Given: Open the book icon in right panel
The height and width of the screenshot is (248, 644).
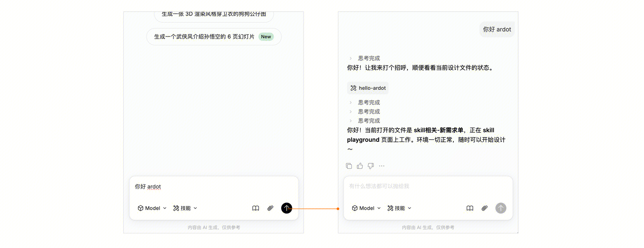Looking at the screenshot, I should 470,208.
